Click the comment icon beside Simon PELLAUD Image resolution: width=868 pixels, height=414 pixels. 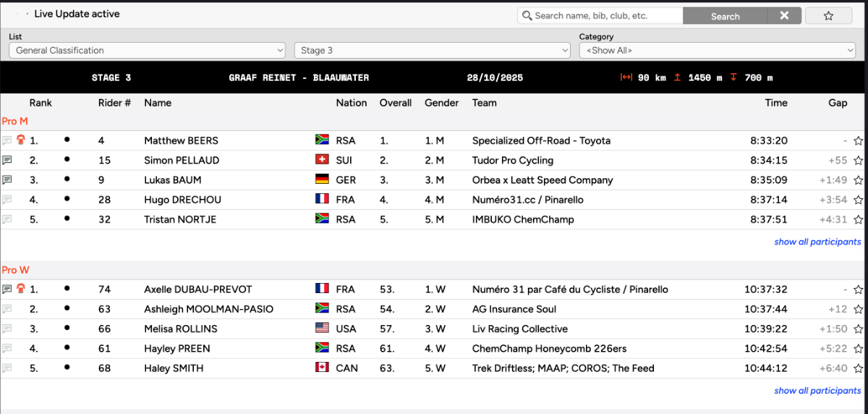(x=7, y=161)
